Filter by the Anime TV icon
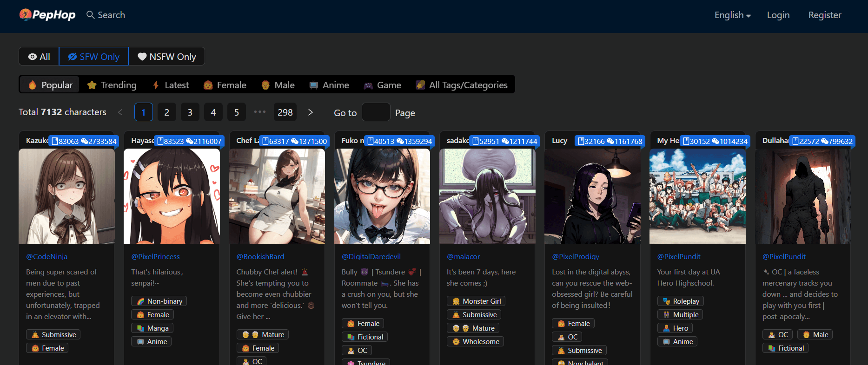Viewport: 868px width, 365px height. click(x=314, y=85)
